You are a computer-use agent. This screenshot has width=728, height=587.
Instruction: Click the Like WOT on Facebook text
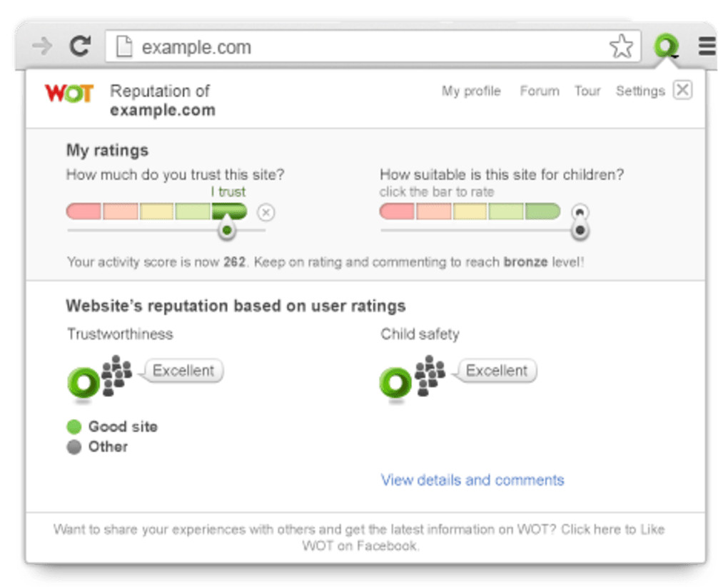359,538
